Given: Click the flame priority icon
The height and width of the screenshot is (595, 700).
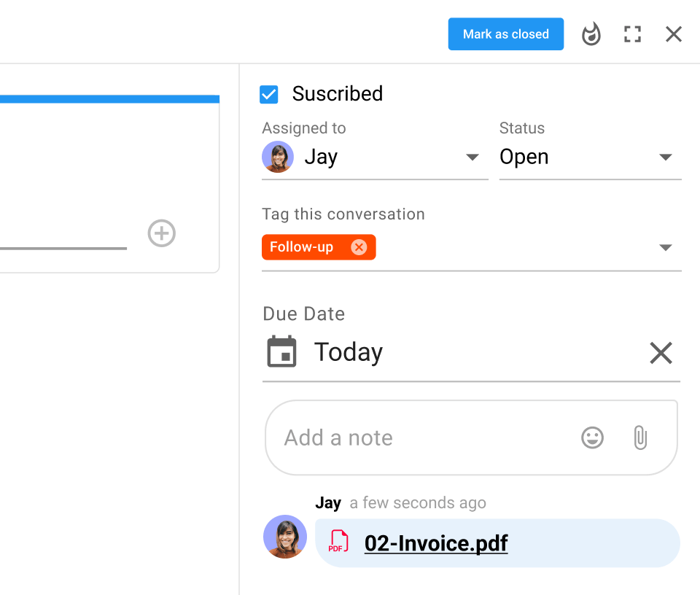Looking at the screenshot, I should [591, 34].
